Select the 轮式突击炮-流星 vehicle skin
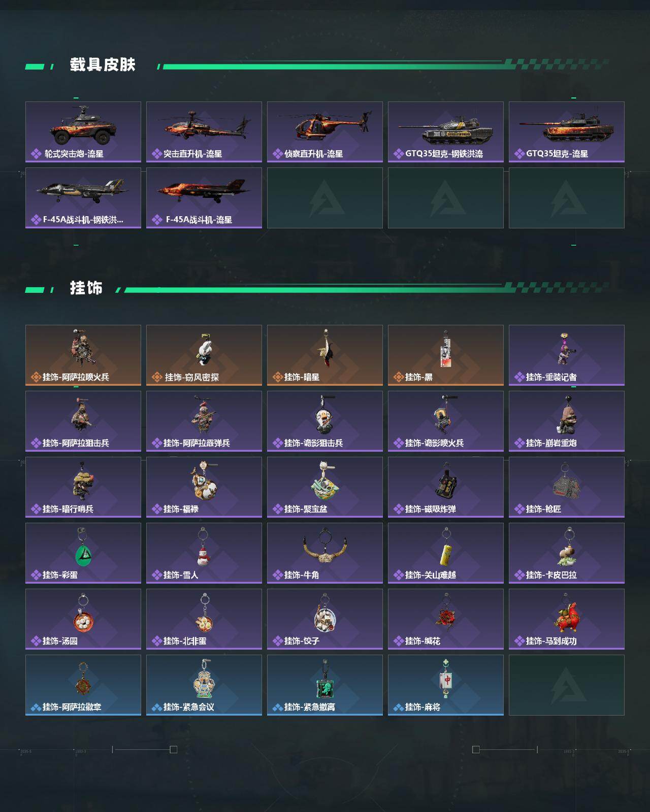 pos(83,132)
